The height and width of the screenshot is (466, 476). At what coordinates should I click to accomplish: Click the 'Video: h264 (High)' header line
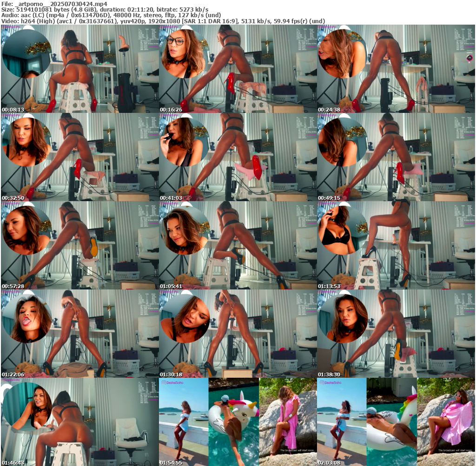[163, 21]
